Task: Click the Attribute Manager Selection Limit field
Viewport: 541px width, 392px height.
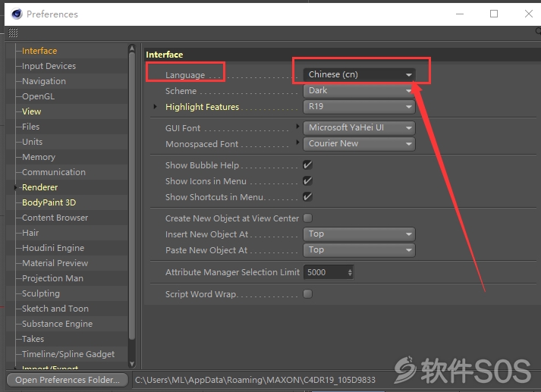Action: [x=328, y=272]
